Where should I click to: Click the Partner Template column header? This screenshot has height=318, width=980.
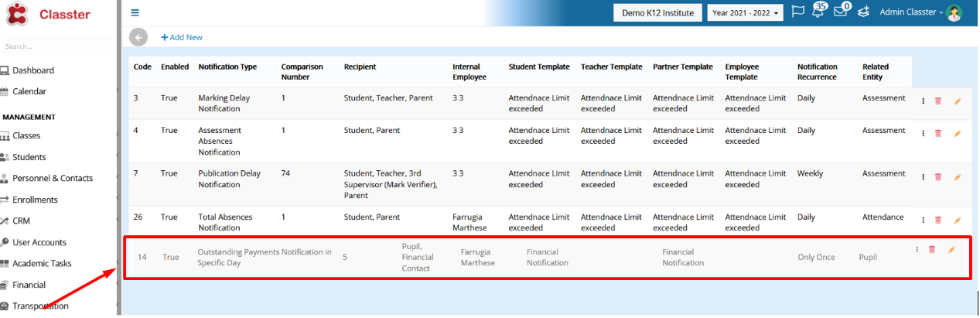click(x=683, y=67)
